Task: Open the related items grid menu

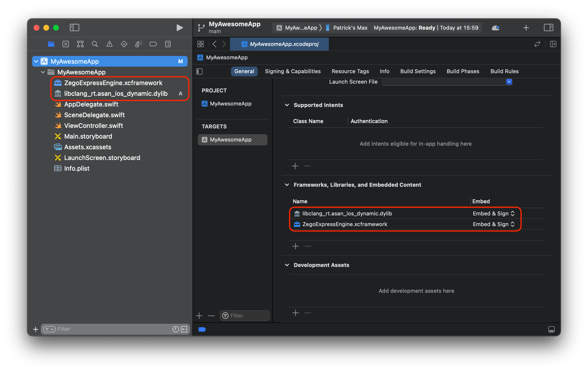Action: [201, 44]
